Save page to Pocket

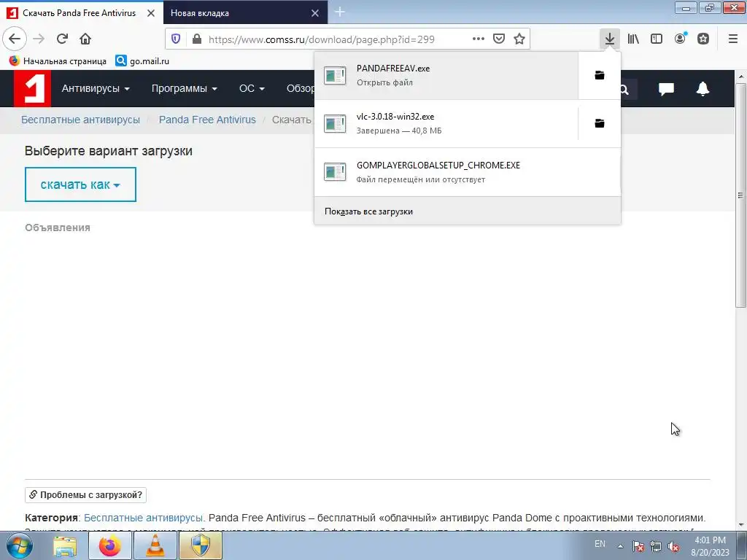coord(499,39)
